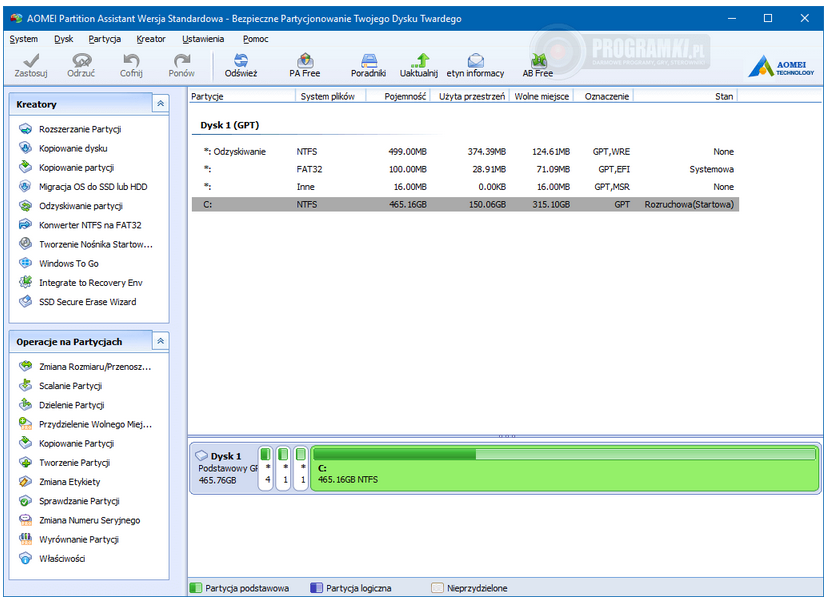Viewport: 826px width, 598px height.
Task: Choose Scalanie Partycji operation
Action: (70, 386)
